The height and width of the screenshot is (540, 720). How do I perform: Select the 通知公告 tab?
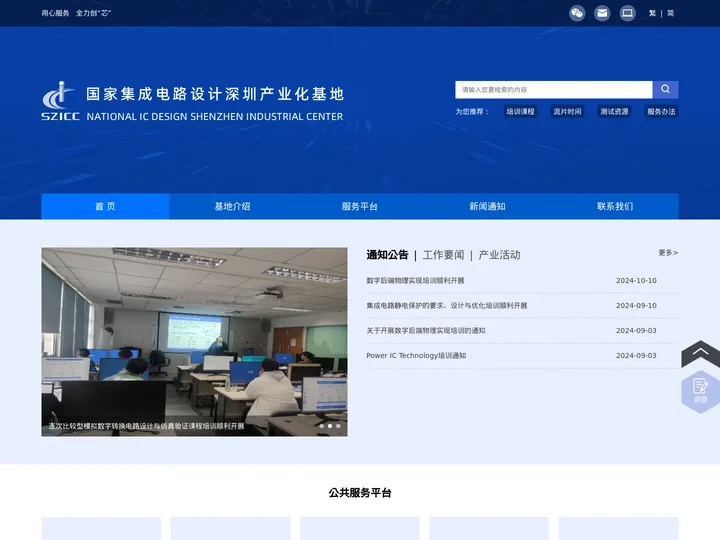[x=387, y=255]
